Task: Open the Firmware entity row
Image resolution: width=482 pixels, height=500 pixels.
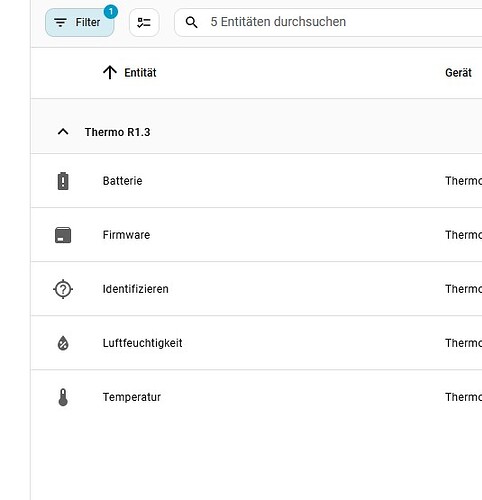Action: (x=256, y=235)
